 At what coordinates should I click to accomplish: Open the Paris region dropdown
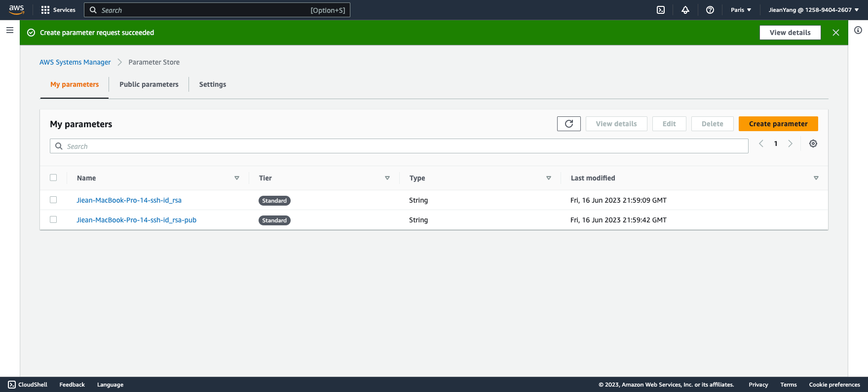tap(741, 10)
